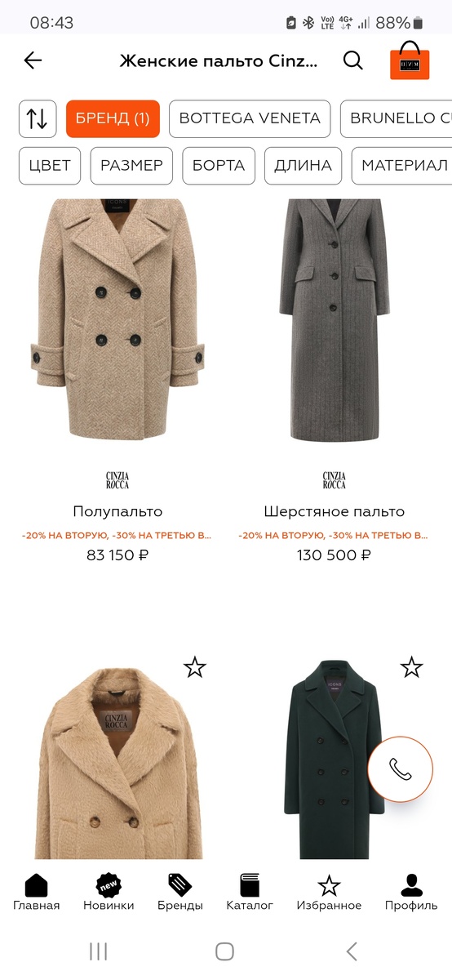Image resolution: width=452 pixels, height=980 pixels.
Task: Favorite the dark green coat star
Action: pyautogui.click(x=412, y=667)
